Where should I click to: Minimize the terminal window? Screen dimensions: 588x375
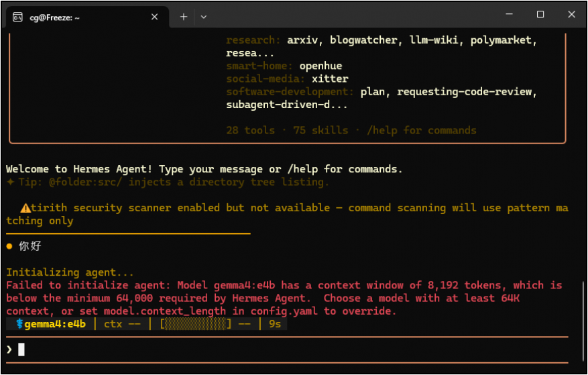509,15
